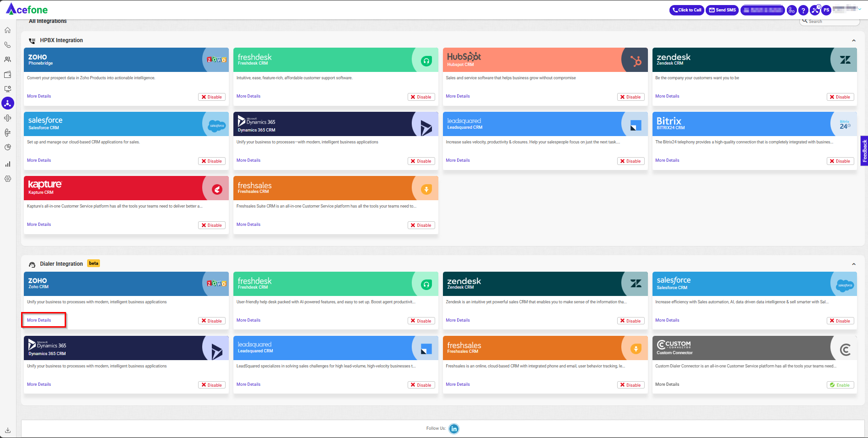This screenshot has width=868, height=438.
Task: Select the active Integrations sidebar icon
Action: point(8,104)
